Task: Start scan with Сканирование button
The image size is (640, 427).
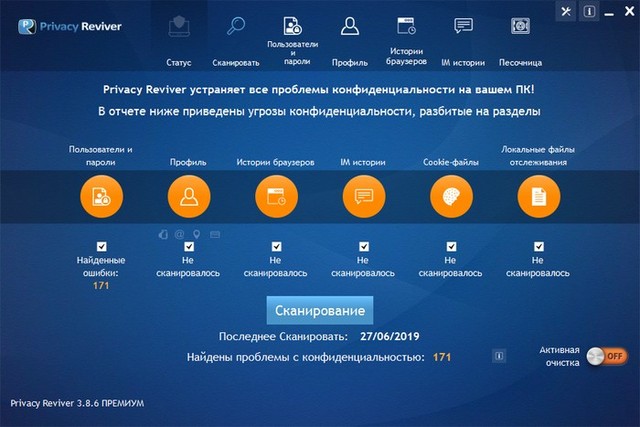Action: (320, 310)
